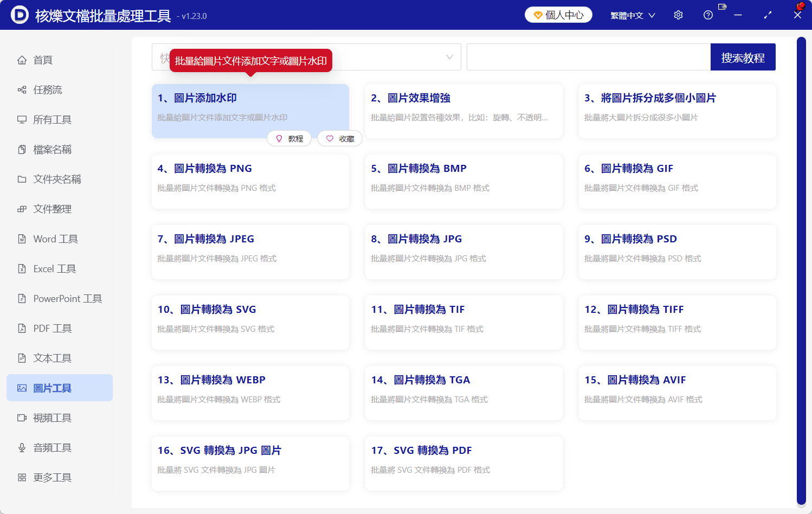
Task: Click the file icon beside 檔案名稱
Action: [22, 150]
